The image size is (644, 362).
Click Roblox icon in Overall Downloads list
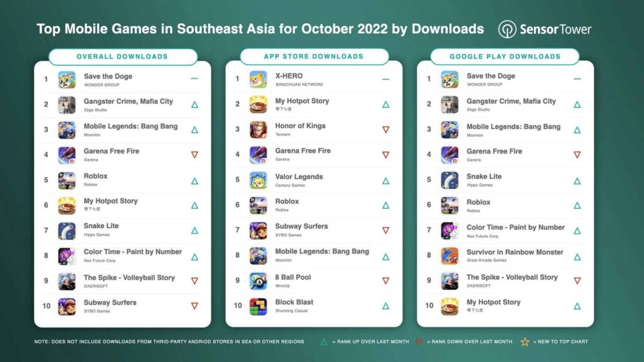[x=67, y=180]
